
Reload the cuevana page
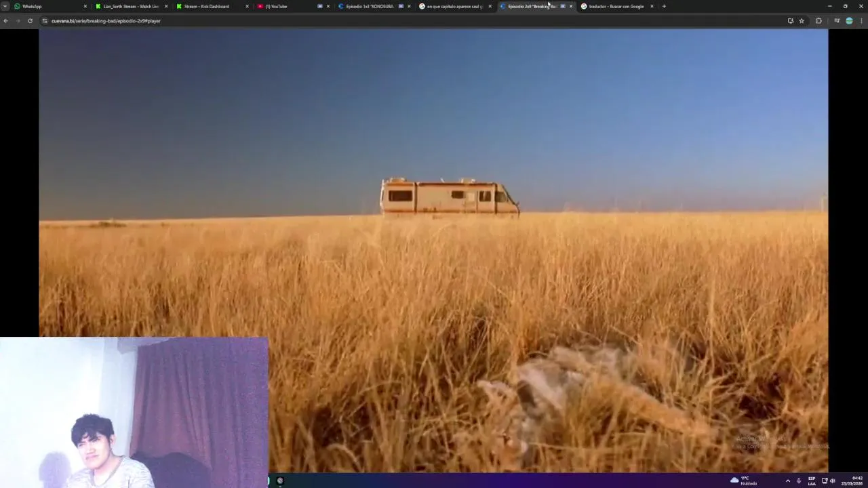coord(30,21)
